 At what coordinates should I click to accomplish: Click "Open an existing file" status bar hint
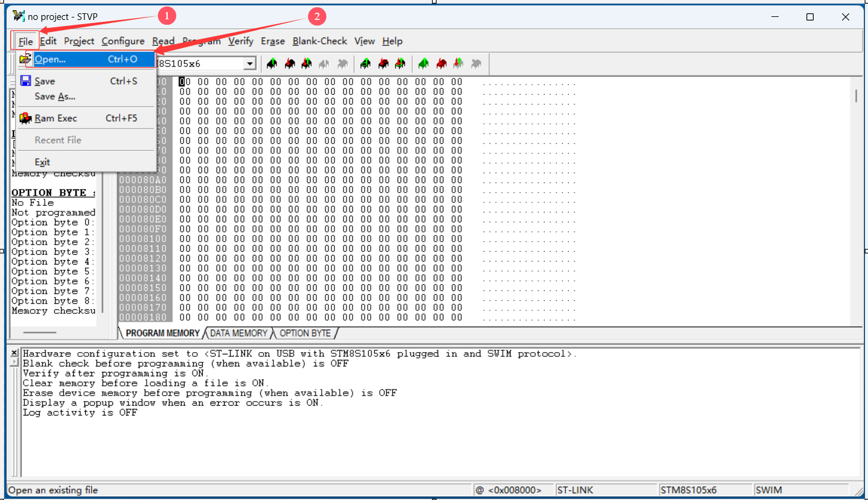pyautogui.click(x=53, y=490)
